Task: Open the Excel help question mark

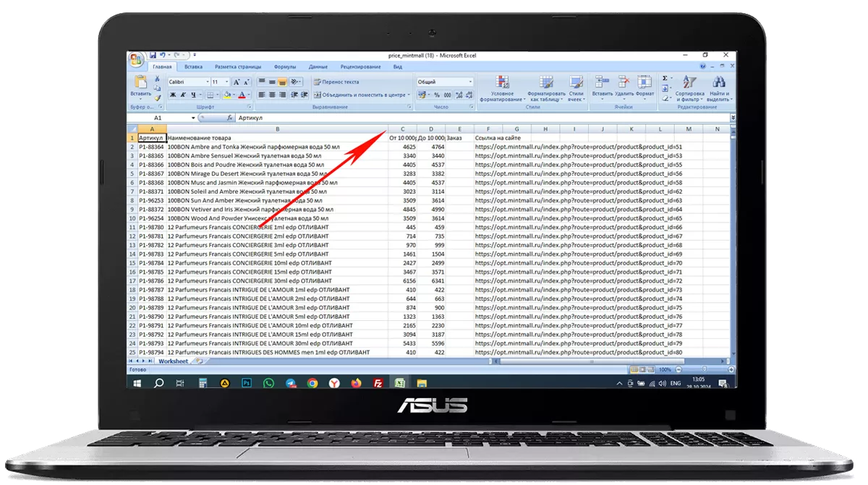Action: click(702, 66)
